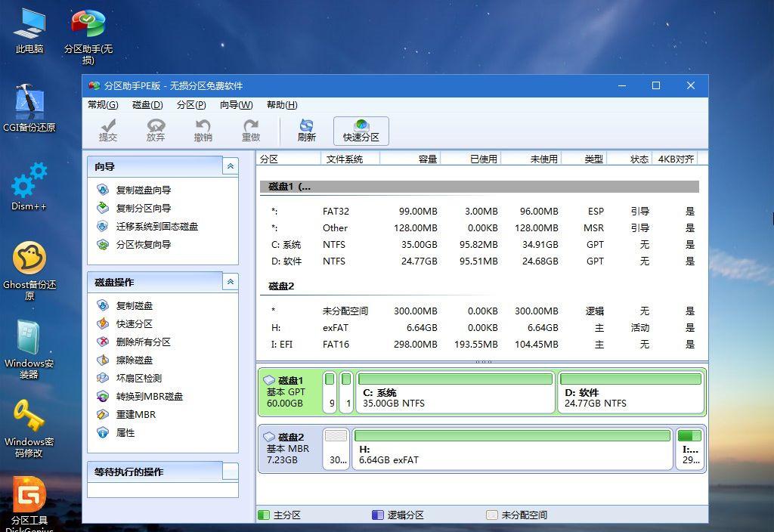This screenshot has width=774, height=532.
Task: Collapse the 向导 panel
Action: click(231, 166)
